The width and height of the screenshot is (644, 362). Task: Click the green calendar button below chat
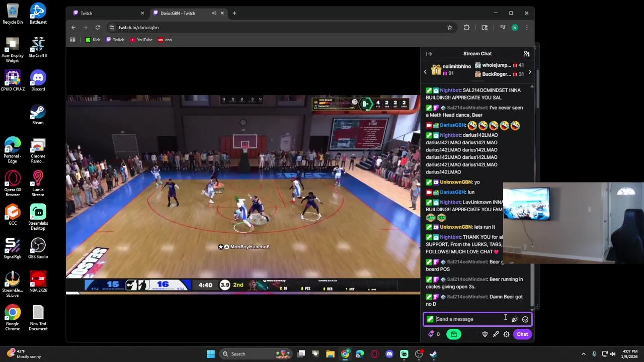coord(453,334)
